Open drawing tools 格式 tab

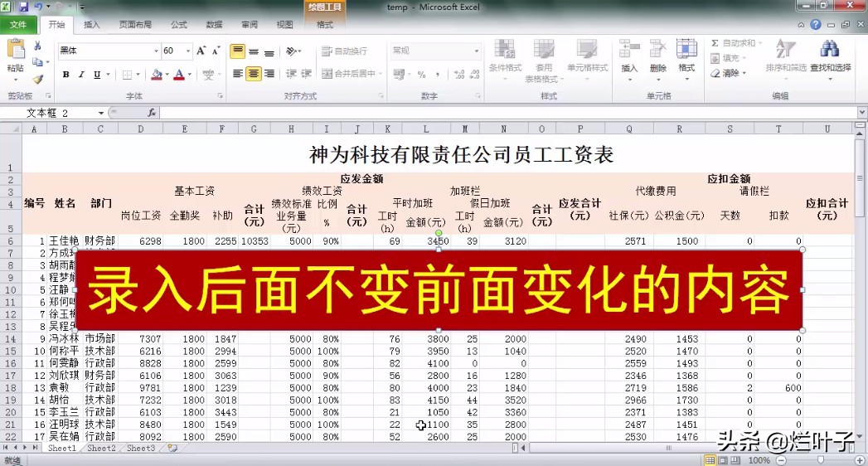[x=325, y=25]
